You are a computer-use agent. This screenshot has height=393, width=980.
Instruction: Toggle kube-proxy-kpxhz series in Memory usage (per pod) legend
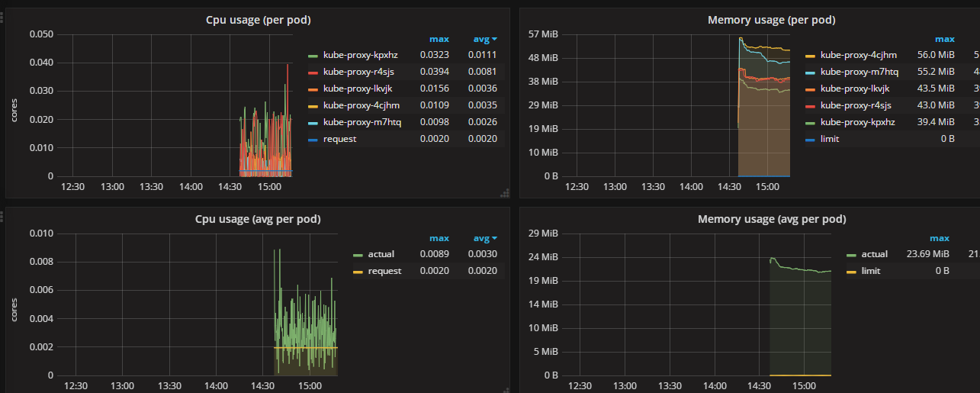tap(857, 122)
